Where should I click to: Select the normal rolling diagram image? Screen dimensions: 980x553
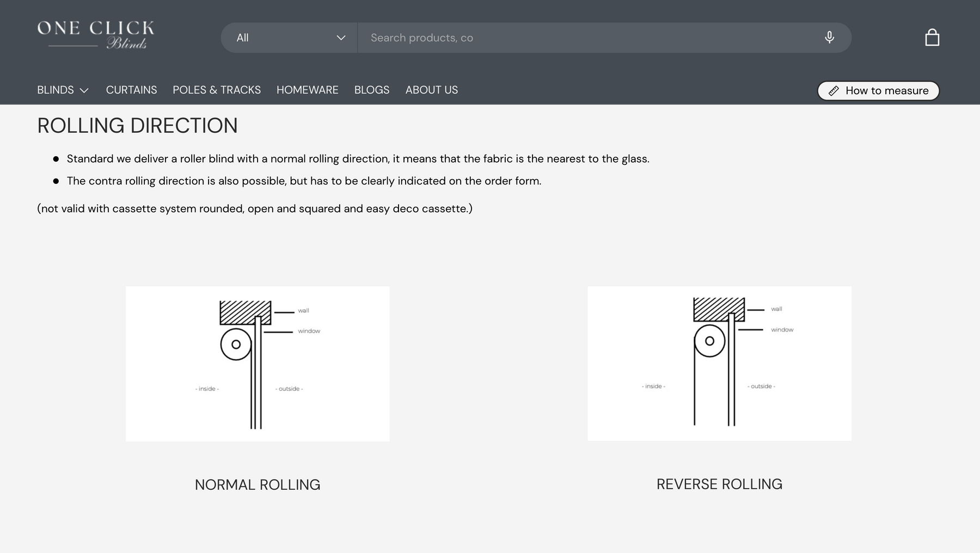[x=258, y=364]
